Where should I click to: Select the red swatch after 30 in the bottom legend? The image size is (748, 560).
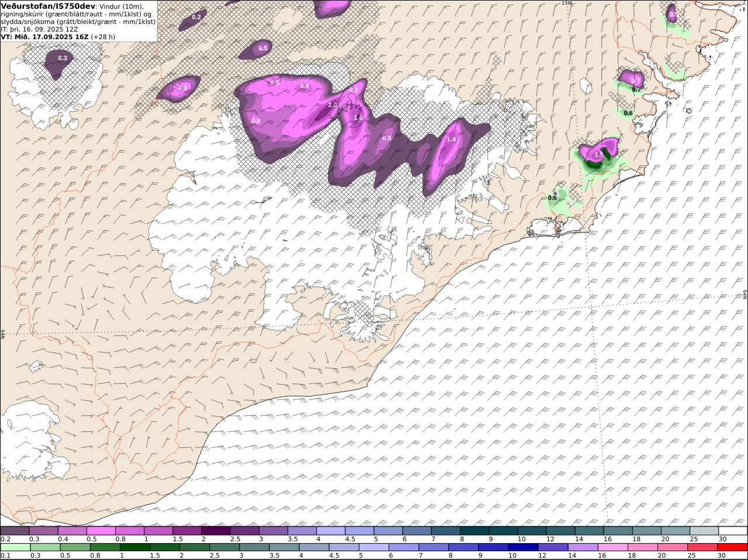point(733,548)
